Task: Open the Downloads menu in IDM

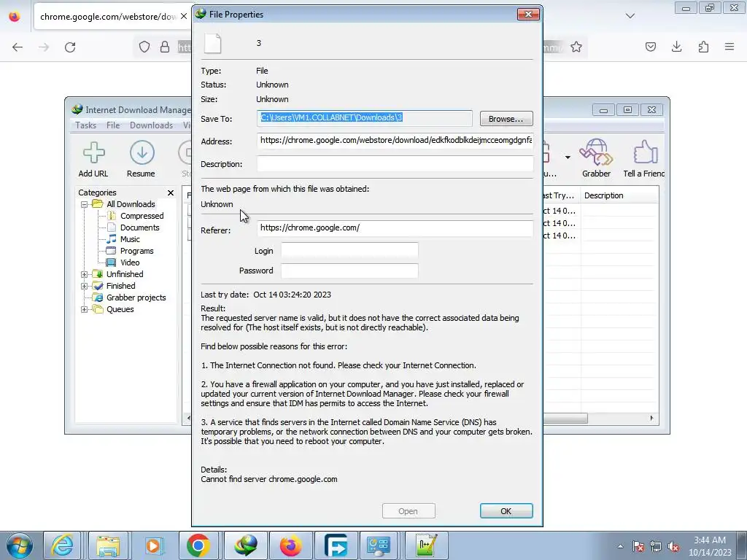Action: (x=151, y=125)
